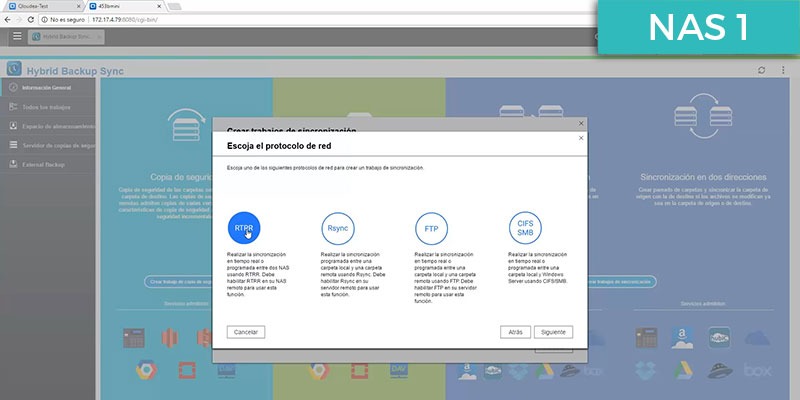Viewport: 800px width, 400px height.
Task: Select Información General sidebar item
Action: [x=47, y=88]
